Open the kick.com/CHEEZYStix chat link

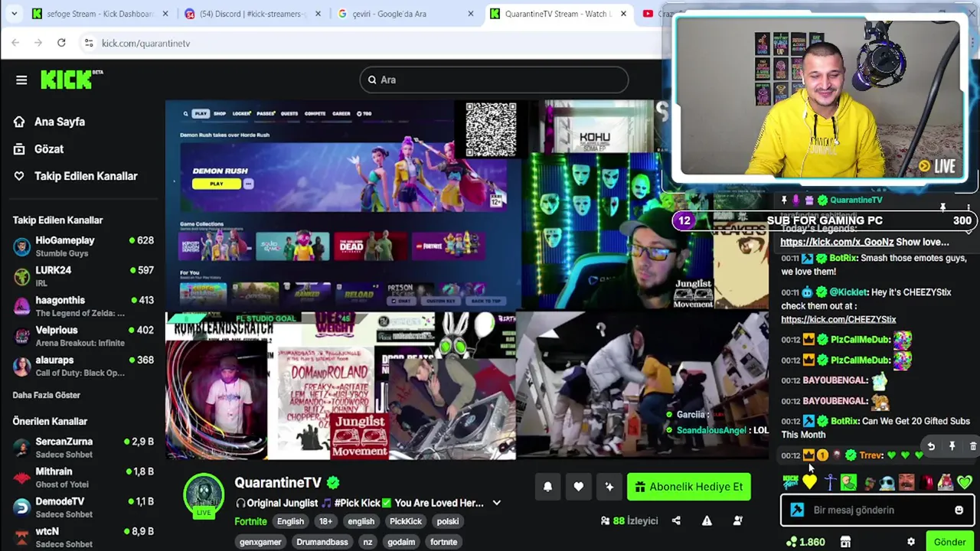click(838, 319)
